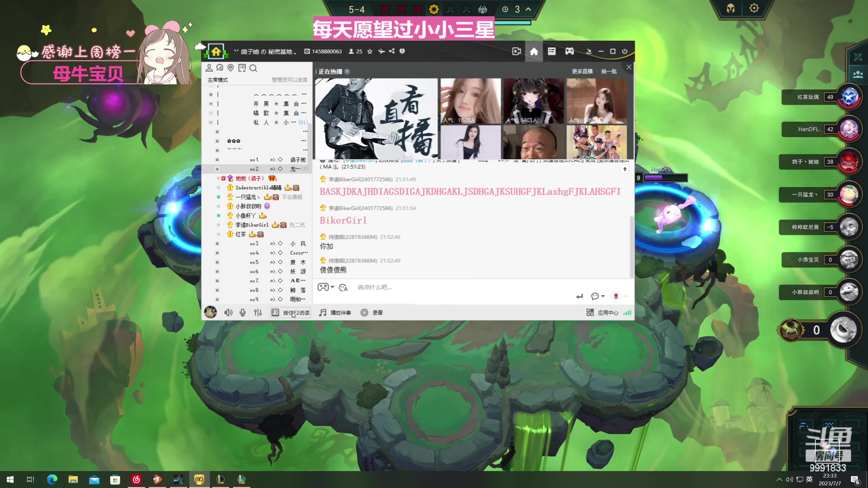Open audio mixer settings sliders icon
This screenshot has height=488, width=868.
point(258,312)
